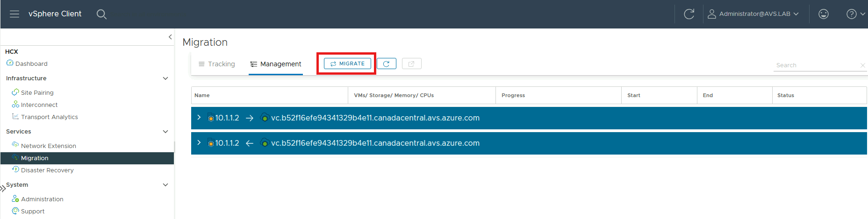Image resolution: width=868 pixels, height=219 pixels.
Task: Click the Support icon in sidebar
Action: [x=15, y=211]
